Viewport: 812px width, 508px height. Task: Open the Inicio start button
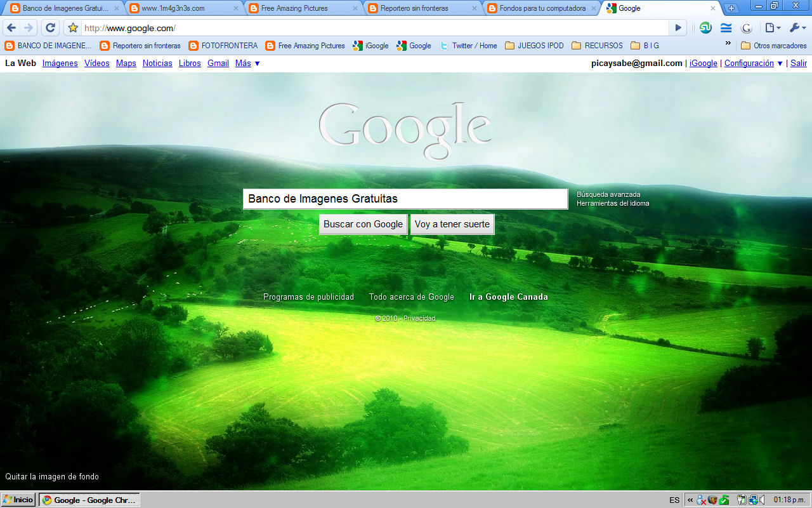point(18,500)
